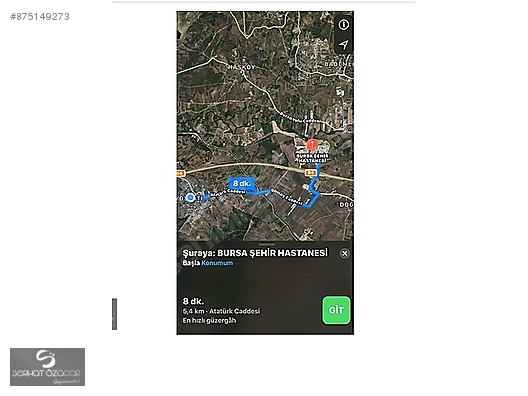Start navigation with GİT button
The width and height of the screenshot is (528, 396).
coord(336,310)
